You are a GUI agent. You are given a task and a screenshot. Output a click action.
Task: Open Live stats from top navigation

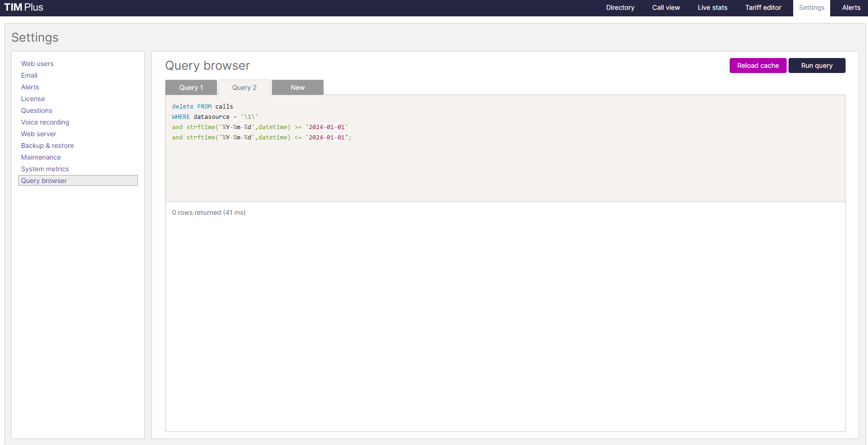(712, 7)
